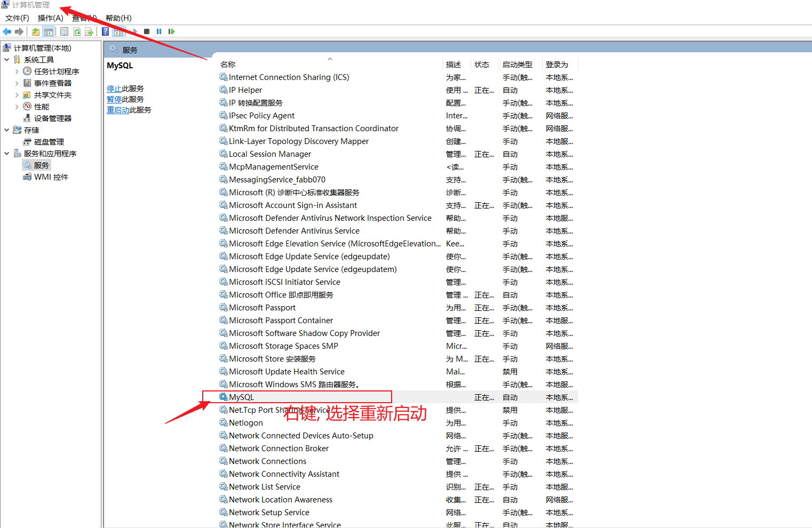Select Microsoft Update Health Service row
This screenshot has width=812, height=528.
tap(398, 372)
